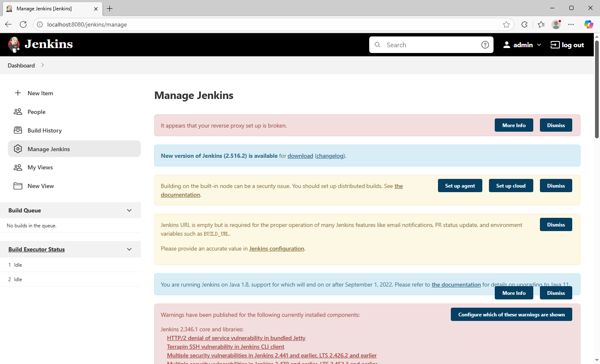
Task: Click the browser address bar URL
Action: pyautogui.click(x=87, y=24)
